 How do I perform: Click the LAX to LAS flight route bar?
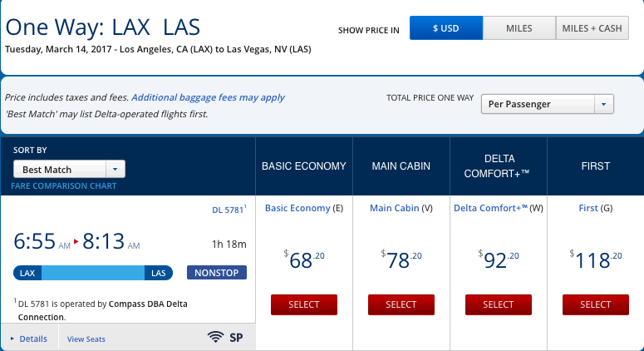tap(93, 273)
